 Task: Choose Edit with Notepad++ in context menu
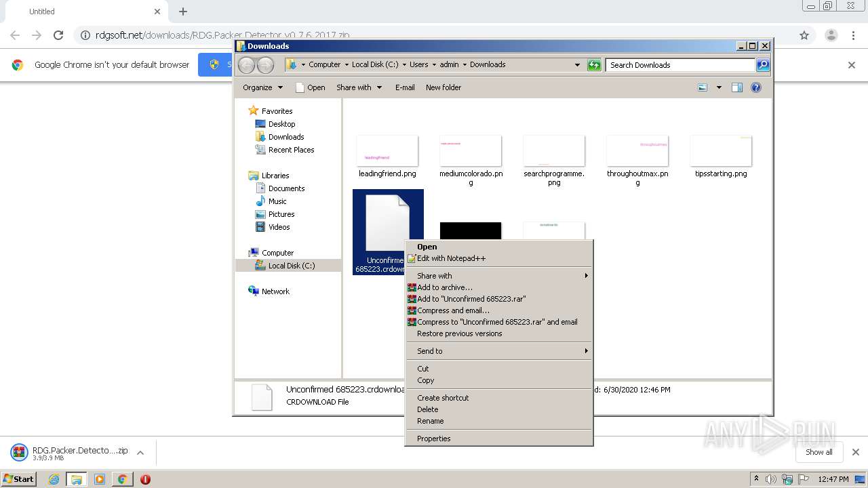(499, 258)
